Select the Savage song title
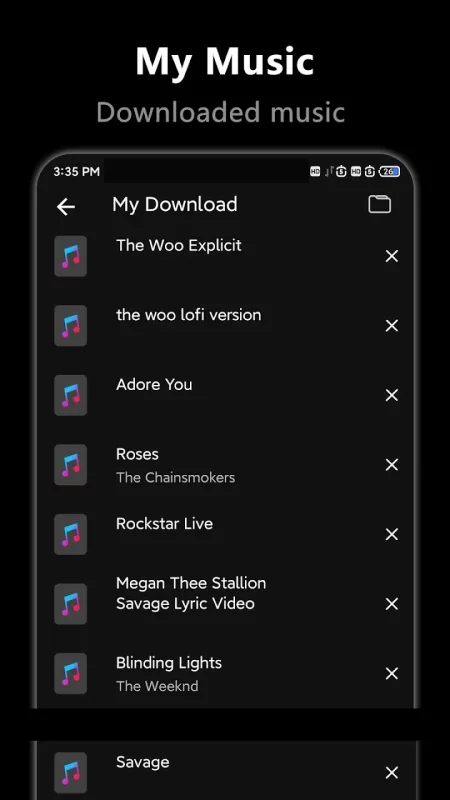 click(142, 762)
